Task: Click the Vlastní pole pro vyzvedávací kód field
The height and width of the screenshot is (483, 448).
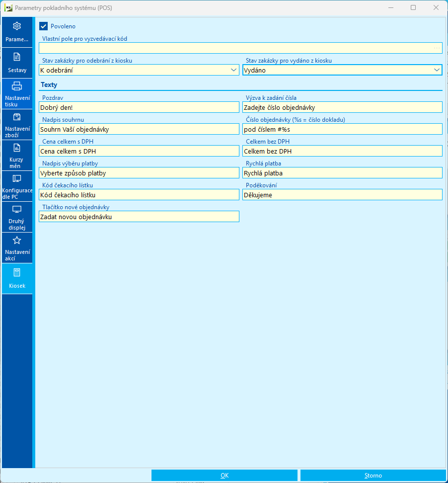Action: coord(240,48)
